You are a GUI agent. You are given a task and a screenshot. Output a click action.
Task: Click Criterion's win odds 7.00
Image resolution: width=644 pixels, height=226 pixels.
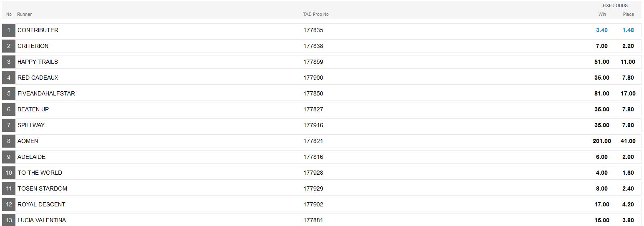[601, 46]
